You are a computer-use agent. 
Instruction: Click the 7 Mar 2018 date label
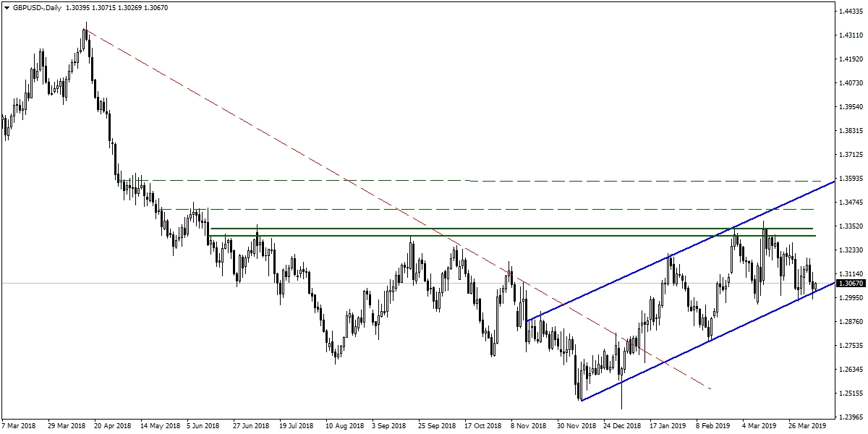(20, 427)
